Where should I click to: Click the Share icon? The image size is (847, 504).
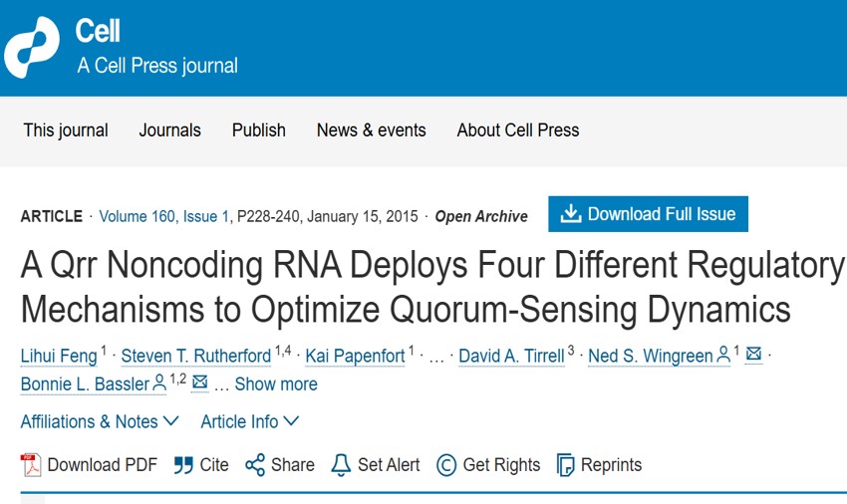tap(255, 465)
